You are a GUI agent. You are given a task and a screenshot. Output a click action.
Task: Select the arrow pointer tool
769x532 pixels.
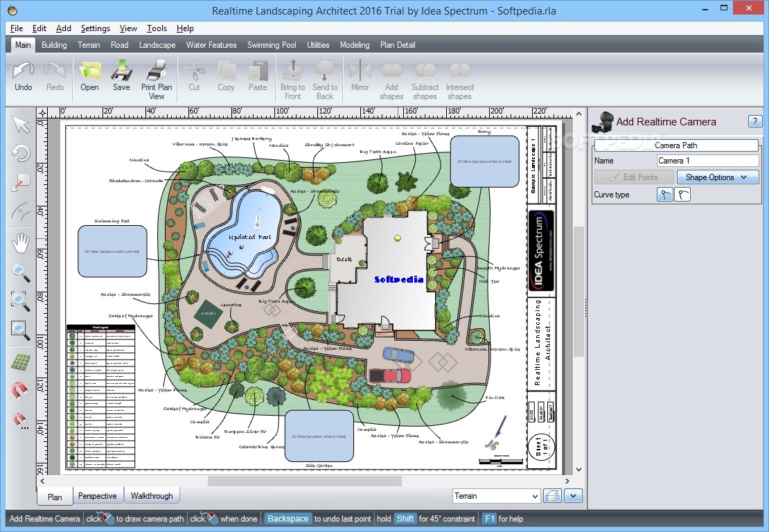coord(21,125)
